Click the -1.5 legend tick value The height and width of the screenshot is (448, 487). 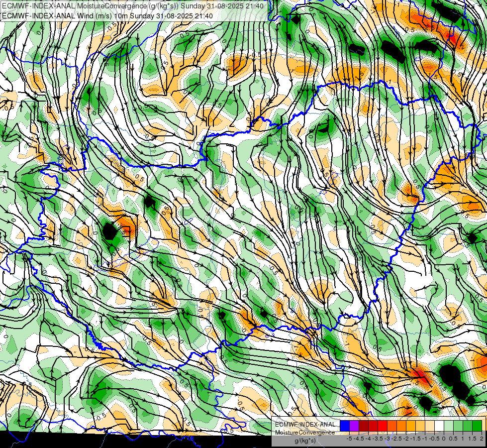415,439
